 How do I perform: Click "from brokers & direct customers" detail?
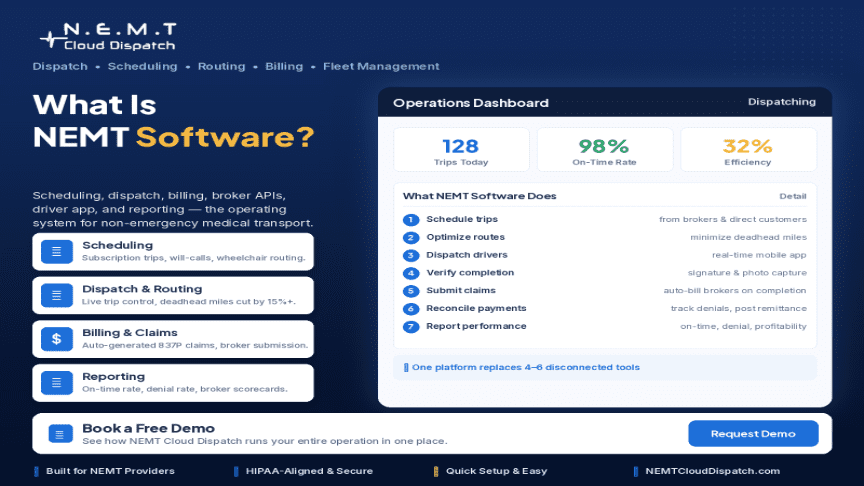(733, 219)
